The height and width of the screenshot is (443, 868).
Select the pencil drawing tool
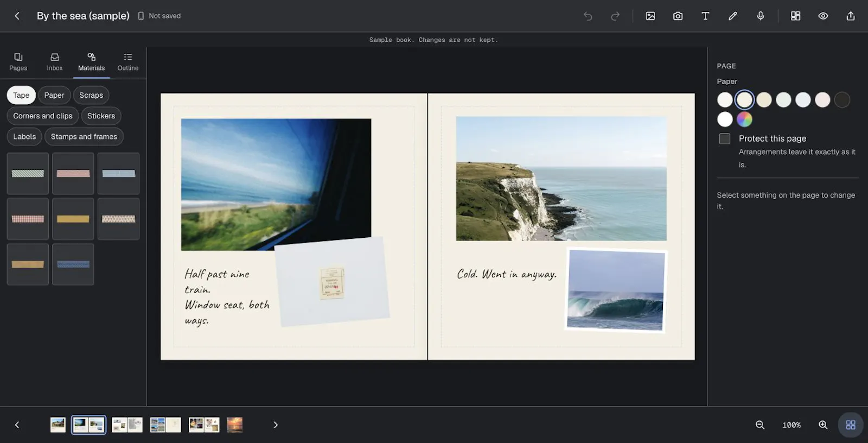(733, 16)
